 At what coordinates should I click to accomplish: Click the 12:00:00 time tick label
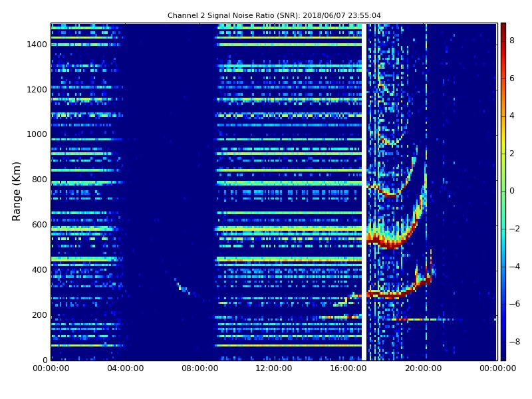274,368
